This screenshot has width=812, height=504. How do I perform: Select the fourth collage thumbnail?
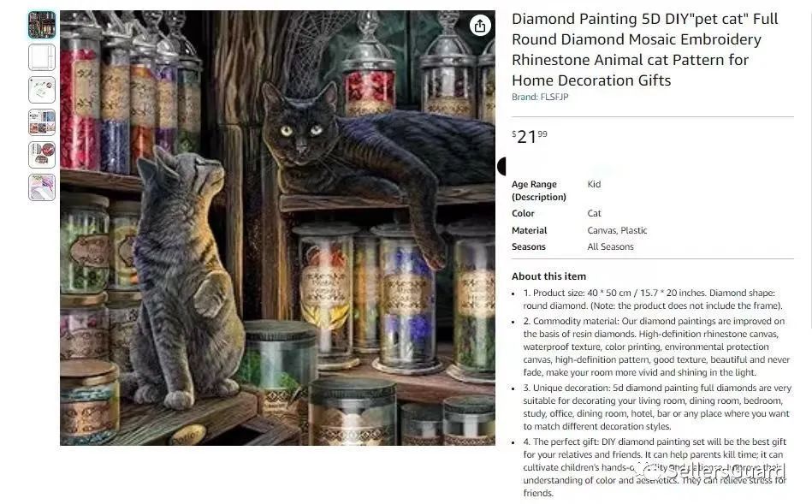[42, 122]
